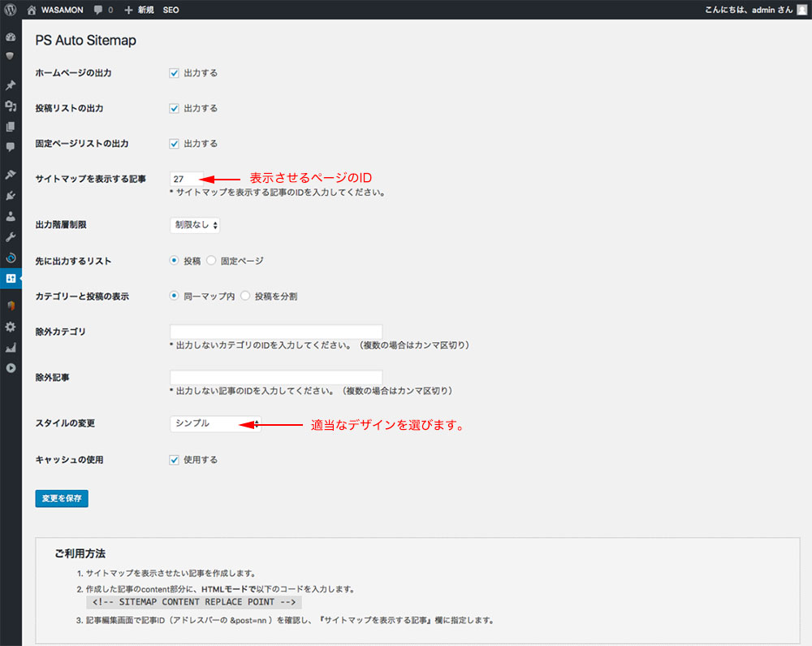This screenshot has height=646, width=812.
Task: Open the Posts pushpin icon
Action: point(11,85)
